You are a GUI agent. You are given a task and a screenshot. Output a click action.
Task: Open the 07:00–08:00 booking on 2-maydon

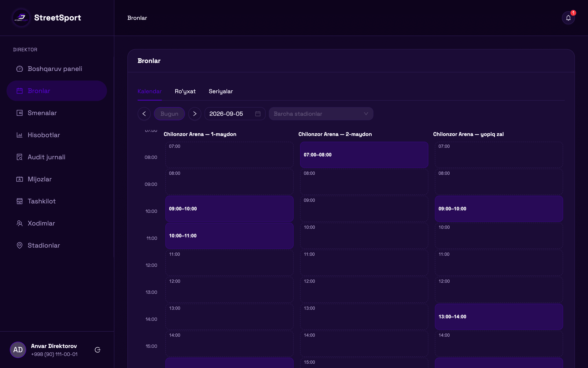(x=364, y=155)
